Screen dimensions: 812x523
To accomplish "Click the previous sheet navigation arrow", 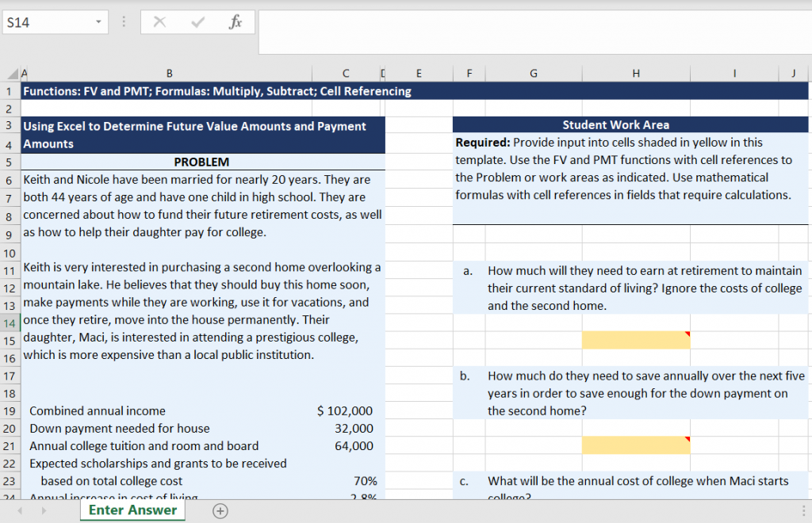I will click(x=19, y=511).
